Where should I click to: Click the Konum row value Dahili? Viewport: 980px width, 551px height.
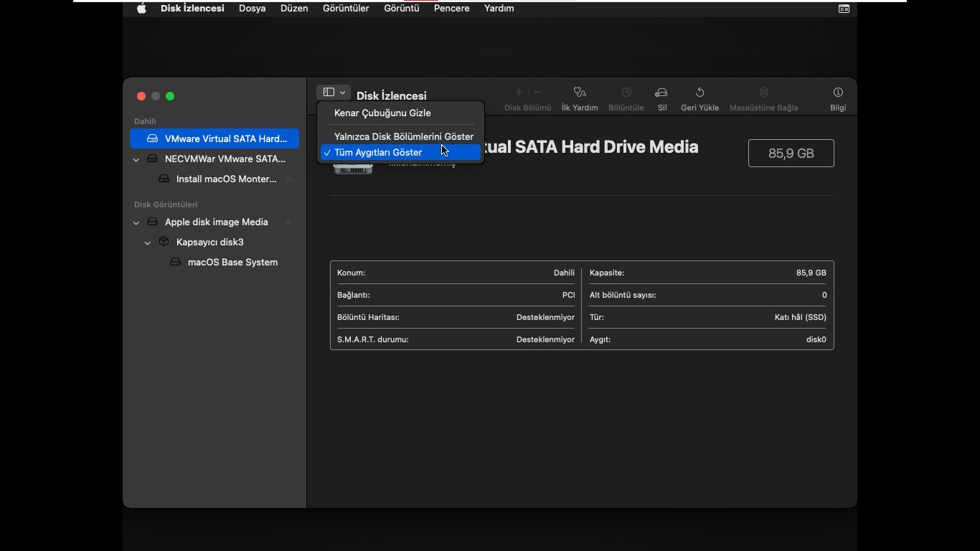click(564, 273)
